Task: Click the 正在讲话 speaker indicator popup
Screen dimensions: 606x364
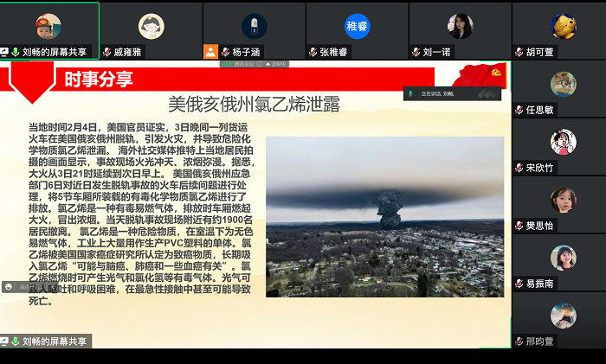Action: click(x=451, y=93)
